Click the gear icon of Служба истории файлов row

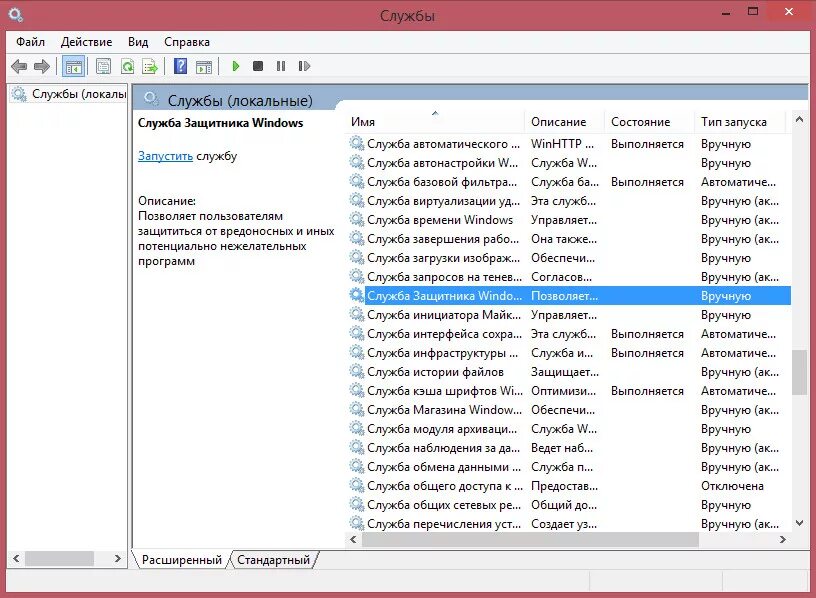(x=356, y=371)
